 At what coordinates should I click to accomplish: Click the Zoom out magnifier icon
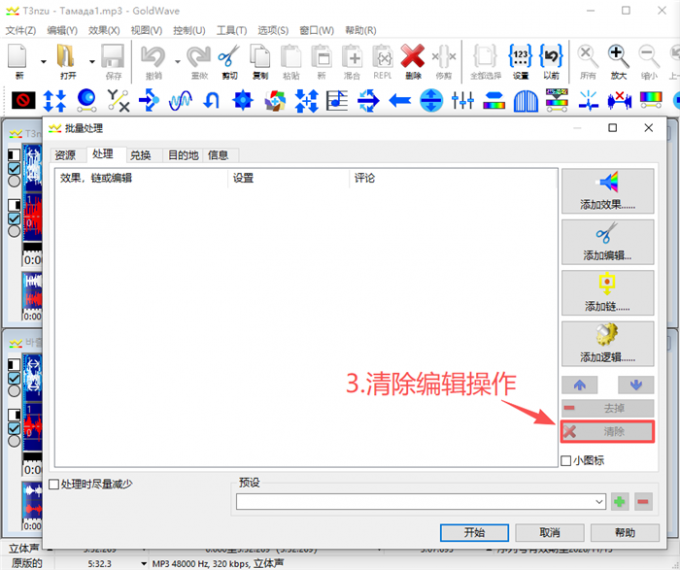point(649,56)
